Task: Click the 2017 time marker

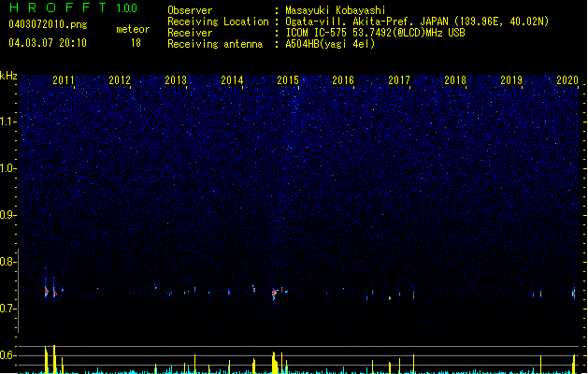Action: coord(399,80)
